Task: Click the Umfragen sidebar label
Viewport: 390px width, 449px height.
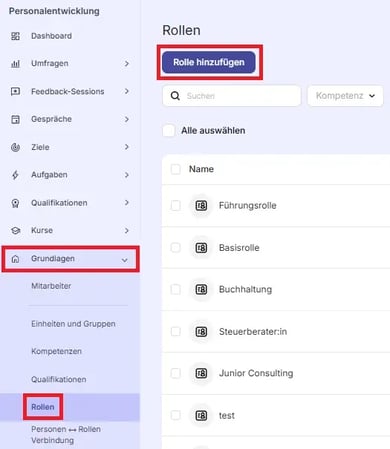Action: tap(50, 63)
